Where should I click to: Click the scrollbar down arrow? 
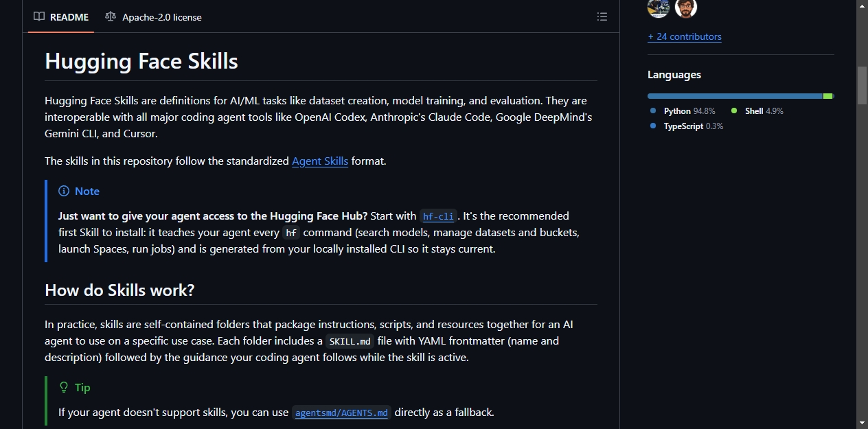coord(862,422)
